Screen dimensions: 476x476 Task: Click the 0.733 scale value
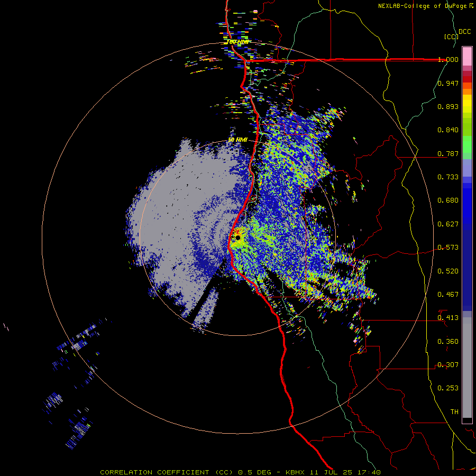[448, 177]
